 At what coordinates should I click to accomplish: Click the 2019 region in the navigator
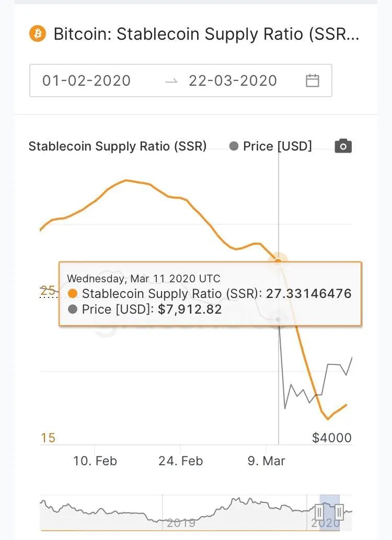tap(181, 522)
